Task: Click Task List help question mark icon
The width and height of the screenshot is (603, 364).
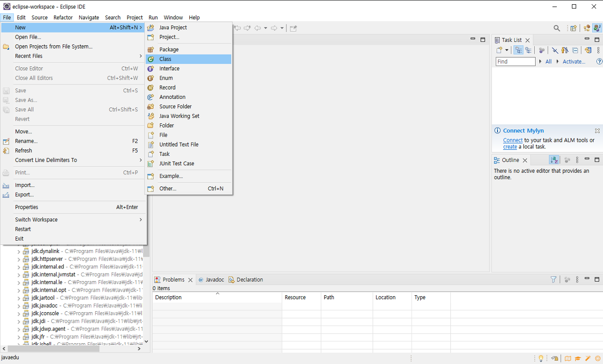Action: [599, 62]
